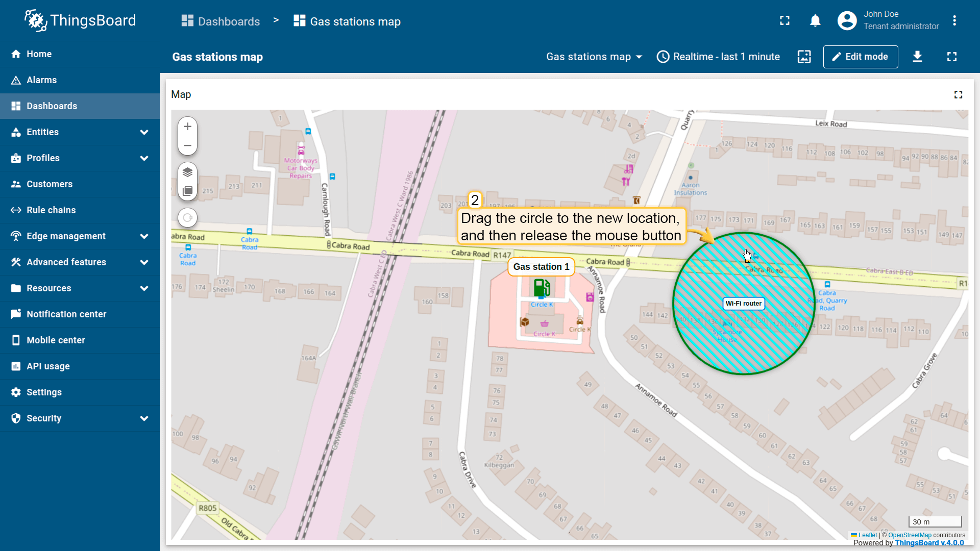Toggle dashboard fullscreen in toolbar
The height and width of the screenshot is (551, 980).
pos(951,57)
